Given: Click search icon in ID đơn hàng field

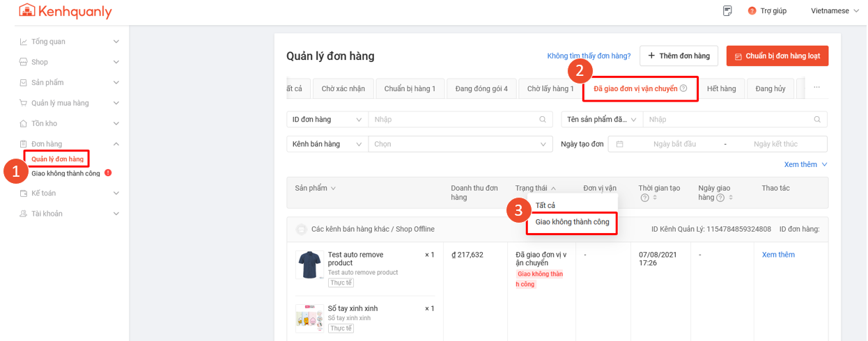Looking at the screenshot, I should click(x=543, y=120).
